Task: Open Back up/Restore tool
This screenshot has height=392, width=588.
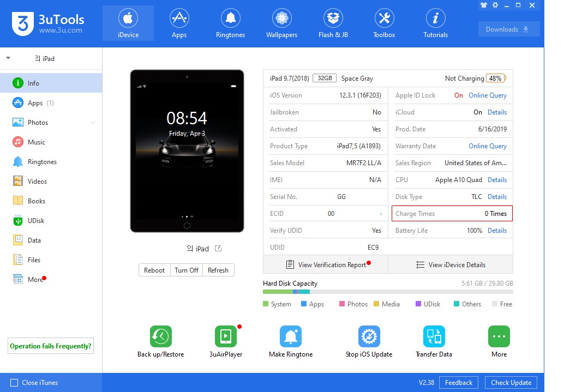Action: pyautogui.click(x=160, y=341)
